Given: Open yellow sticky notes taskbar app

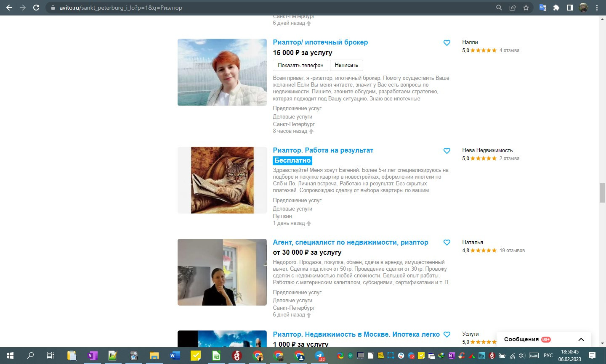Looking at the screenshot, I should tap(195, 356).
